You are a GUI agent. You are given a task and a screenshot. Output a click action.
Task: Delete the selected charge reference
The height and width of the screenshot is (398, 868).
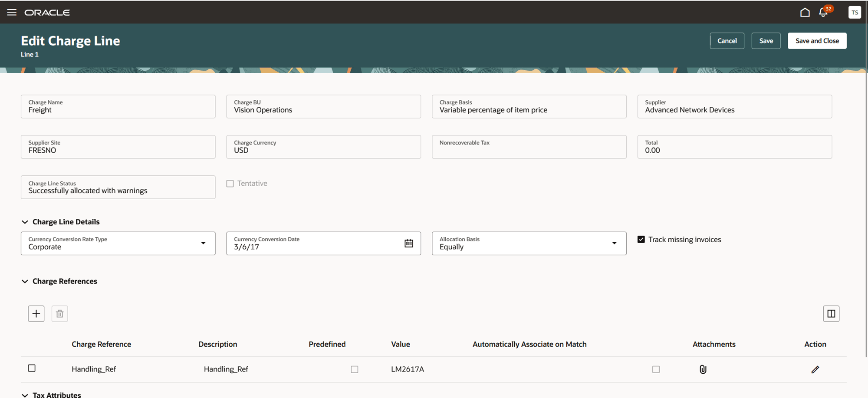pyautogui.click(x=60, y=313)
